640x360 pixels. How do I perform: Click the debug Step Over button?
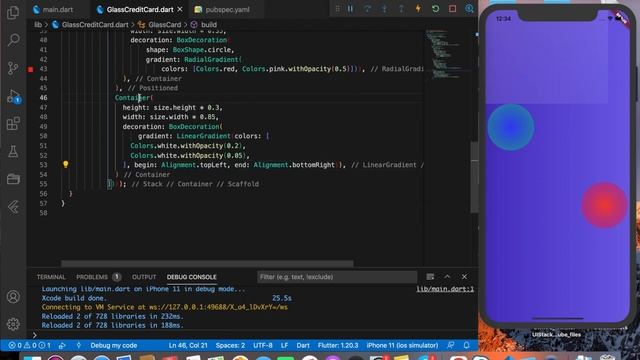[367, 9]
